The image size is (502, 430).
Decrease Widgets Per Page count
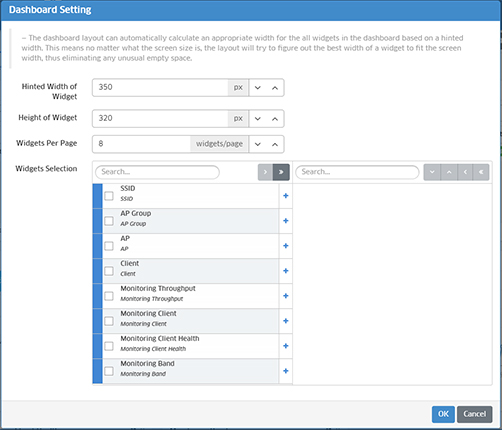coord(258,144)
